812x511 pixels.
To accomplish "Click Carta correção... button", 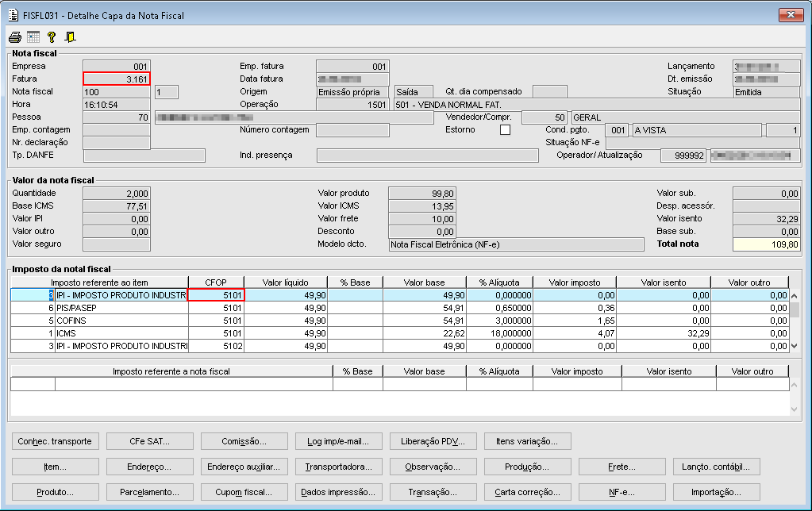I will [x=528, y=493].
